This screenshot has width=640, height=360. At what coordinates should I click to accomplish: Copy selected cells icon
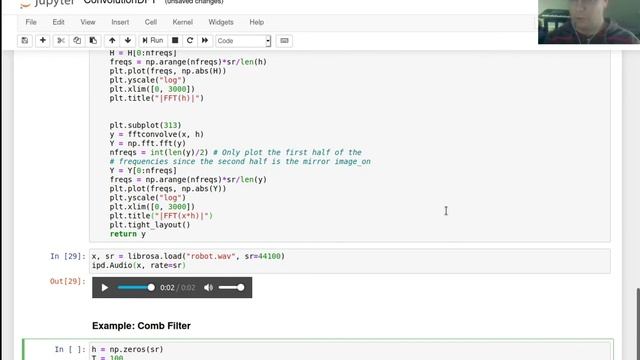(77, 41)
